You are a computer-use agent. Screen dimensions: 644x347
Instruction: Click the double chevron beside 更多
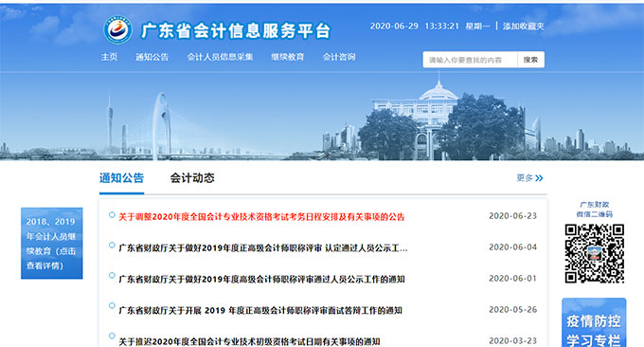coord(539,178)
